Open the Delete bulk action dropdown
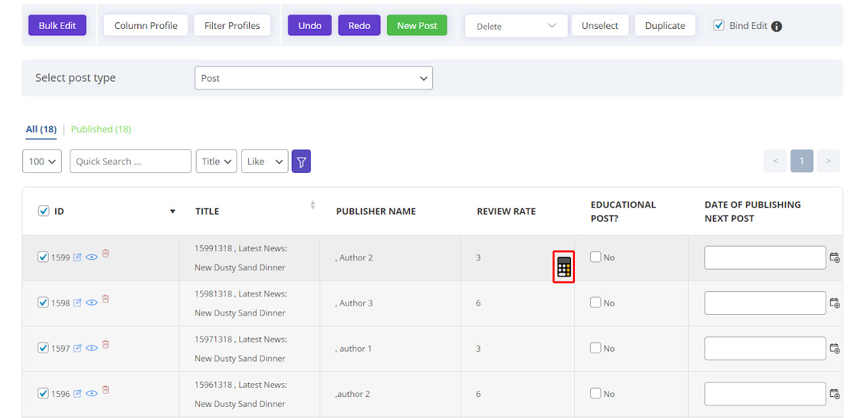 coord(516,26)
